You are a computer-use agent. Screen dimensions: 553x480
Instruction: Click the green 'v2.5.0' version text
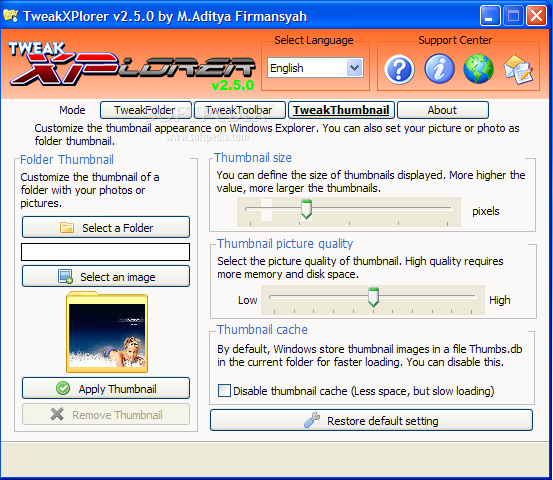[x=232, y=85]
